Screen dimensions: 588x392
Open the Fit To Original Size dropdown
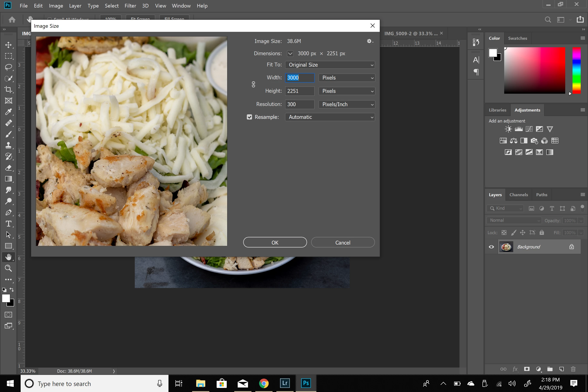coord(330,65)
